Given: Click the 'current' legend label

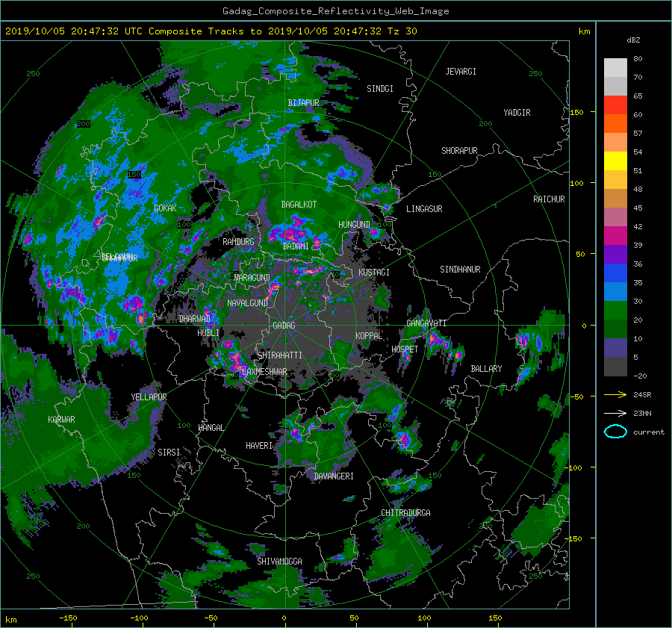Looking at the screenshot, I should 648,432.
